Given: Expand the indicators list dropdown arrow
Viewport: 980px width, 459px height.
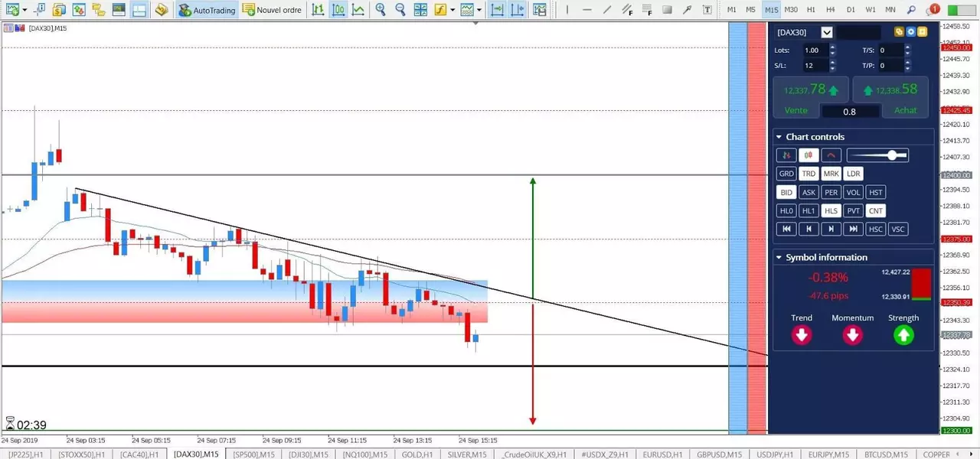Looking at the screenshot, I should pyautogui.click(x=452, y=10).
